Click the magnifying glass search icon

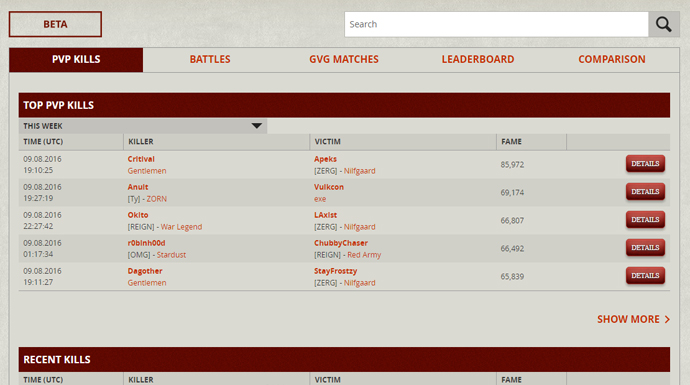click(x=664, y=24)
